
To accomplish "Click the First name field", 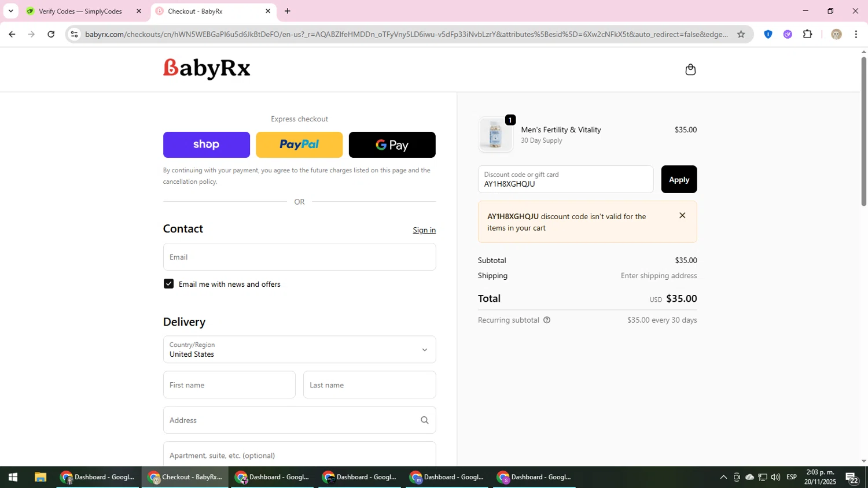I will click(229, 385).
